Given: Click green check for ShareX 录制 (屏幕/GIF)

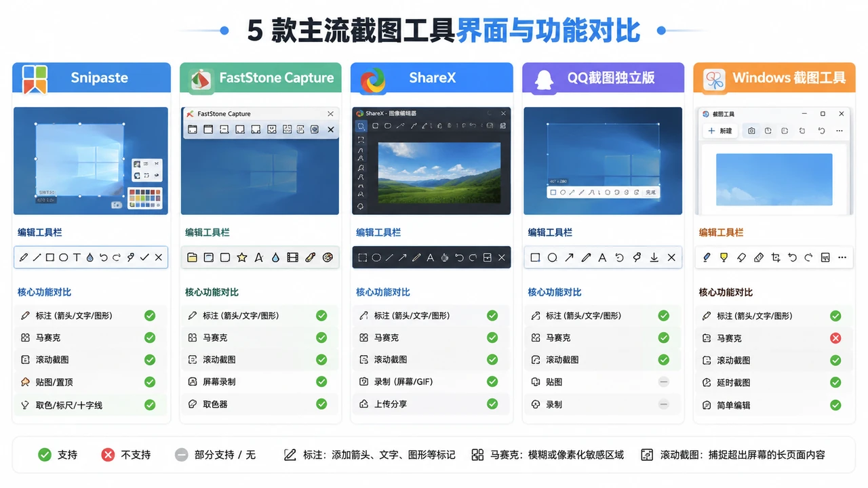Looking at the screenshot, I should tap(492, 382).
